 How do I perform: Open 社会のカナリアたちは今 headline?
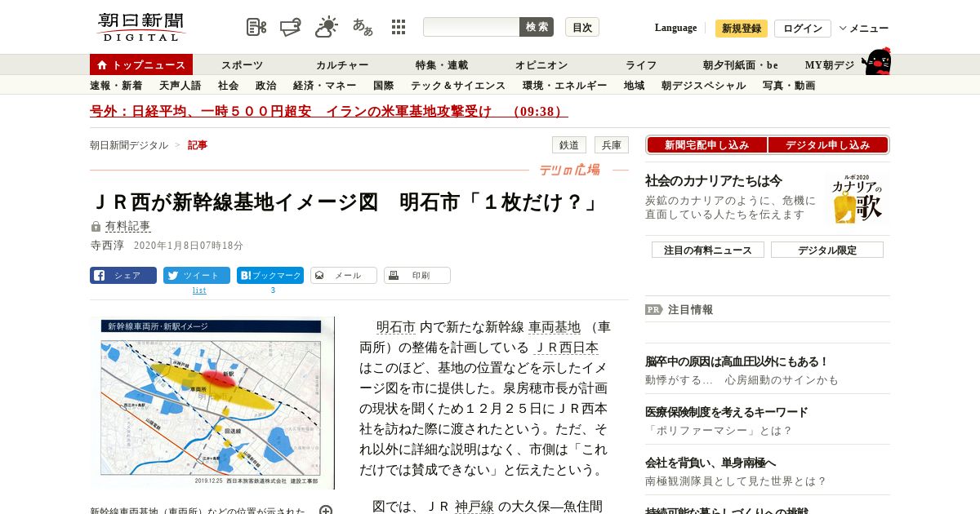714,180
